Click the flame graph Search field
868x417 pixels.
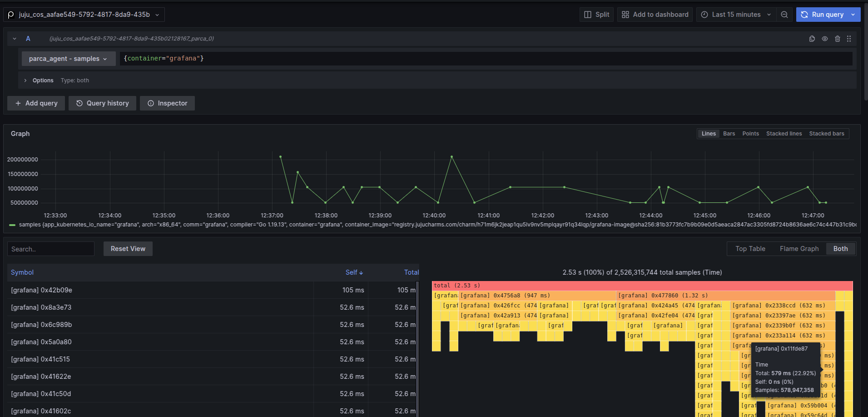point(51,249)
